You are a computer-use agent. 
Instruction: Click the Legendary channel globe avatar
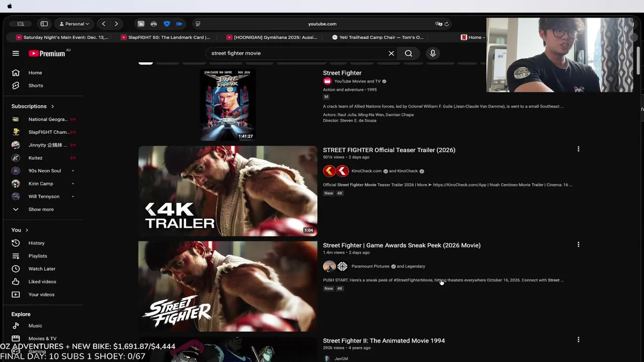(x=343, y=266)
